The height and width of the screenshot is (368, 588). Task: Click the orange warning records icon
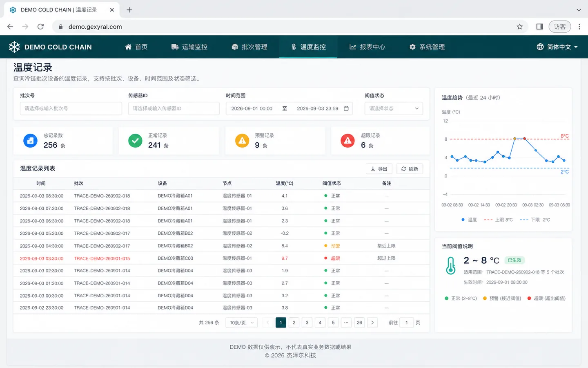click(x=242, y=141)
